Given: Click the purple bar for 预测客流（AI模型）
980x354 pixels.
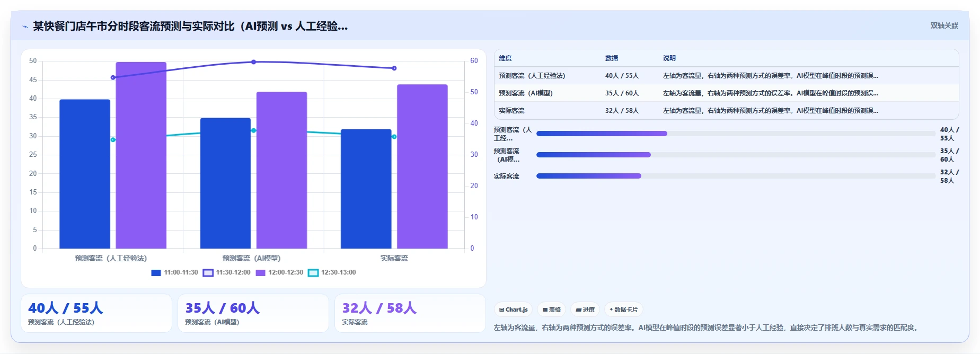Looking at the screenshot, I should [281, 170].
